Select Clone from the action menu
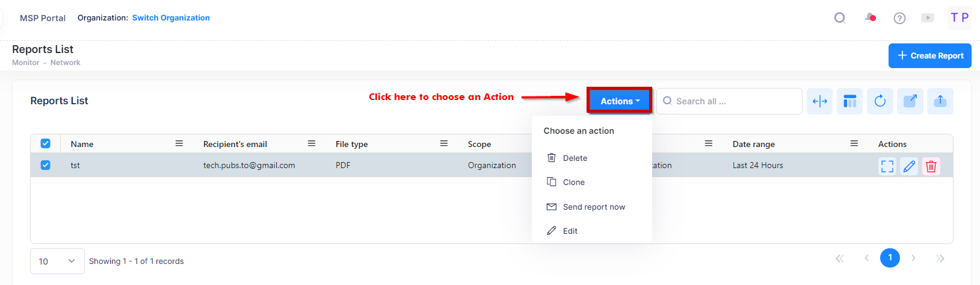Image resolution: width=980 pixels, height=285 pixels. [573, 182]
